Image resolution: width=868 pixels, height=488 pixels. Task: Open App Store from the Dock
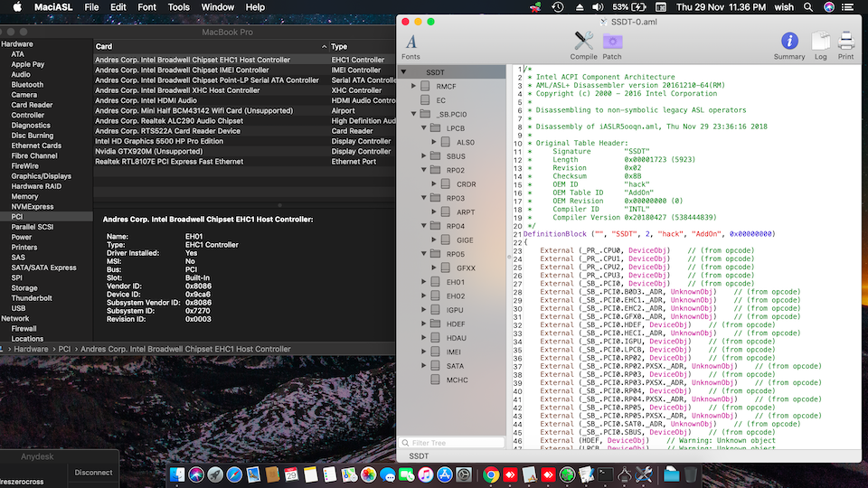point(445,474)
